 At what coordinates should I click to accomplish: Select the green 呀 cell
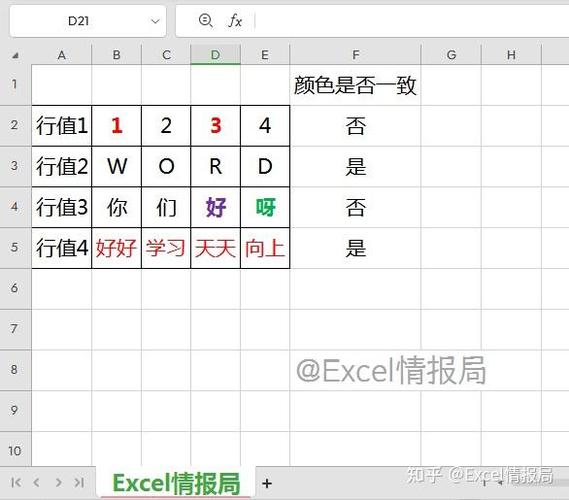click(x=265, y=207)
